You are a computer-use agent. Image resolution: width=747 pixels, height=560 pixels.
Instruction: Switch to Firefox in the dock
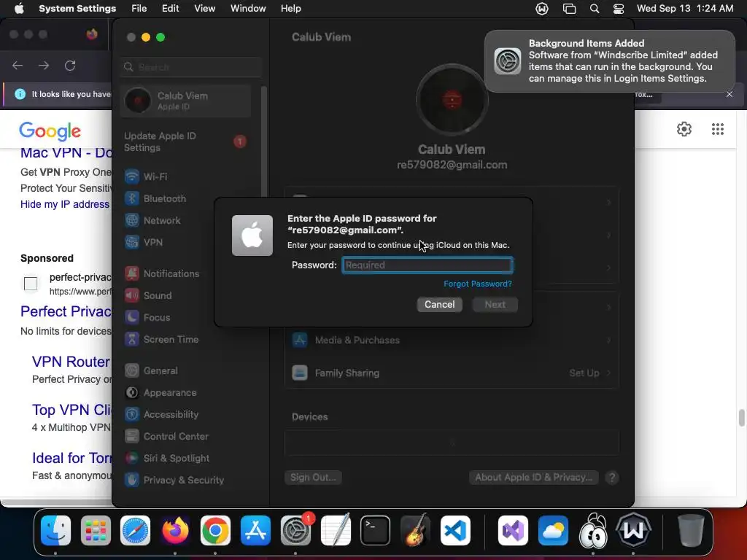pos(175,530)
